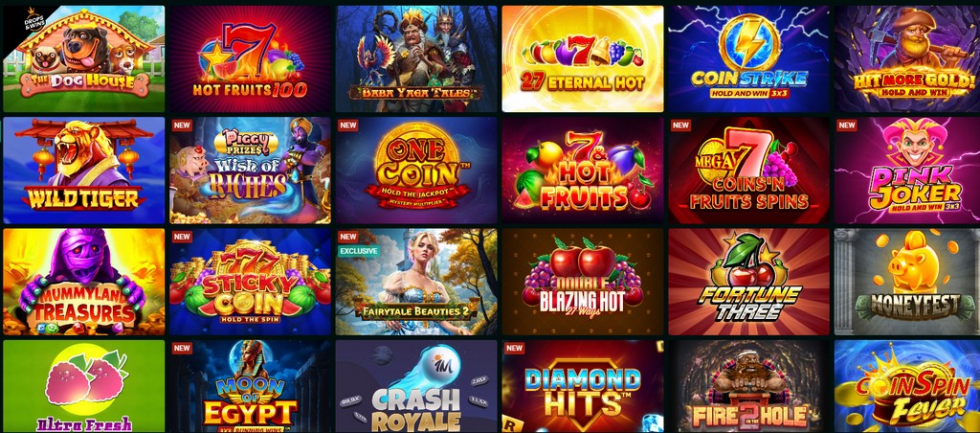Select the 27 Eternal Hot game
Screen dimensions: 980x433
point(583,58)
